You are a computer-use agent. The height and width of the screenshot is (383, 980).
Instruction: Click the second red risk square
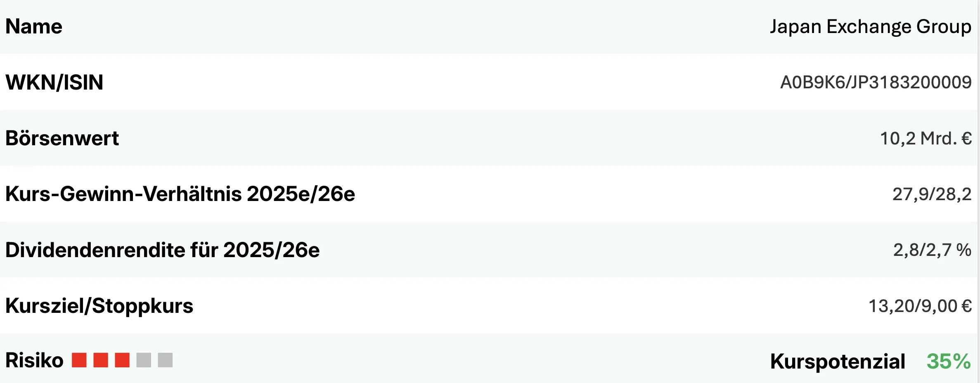click(x=101, y=360)
